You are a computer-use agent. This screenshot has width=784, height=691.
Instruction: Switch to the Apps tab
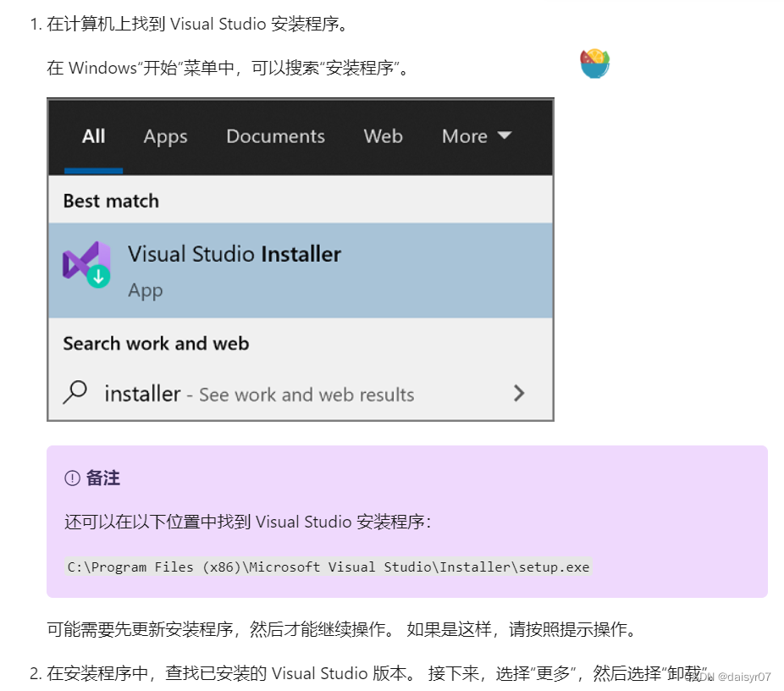(165, 136)
